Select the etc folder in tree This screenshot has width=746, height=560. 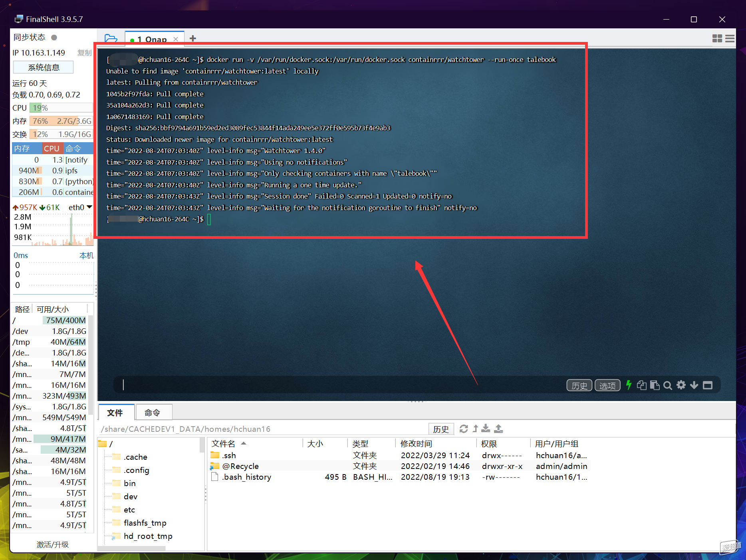[x=129, y=510]
